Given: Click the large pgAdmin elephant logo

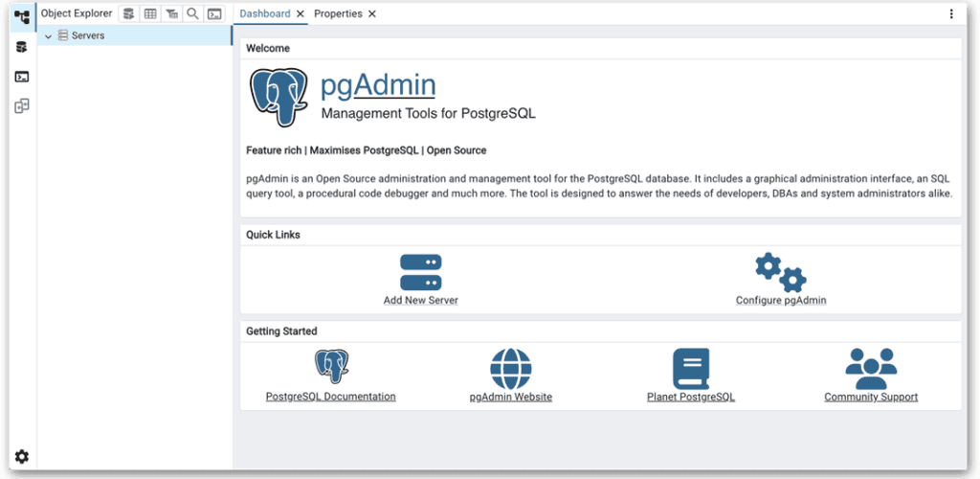Looking at the screenshot, I should pyautogui.click(x=278, y=97).
